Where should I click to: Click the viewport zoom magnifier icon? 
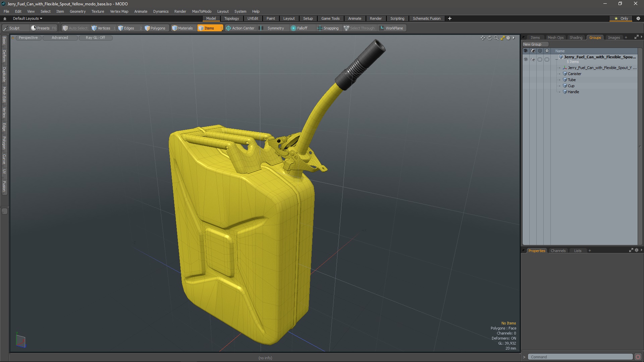coord(496,38)
